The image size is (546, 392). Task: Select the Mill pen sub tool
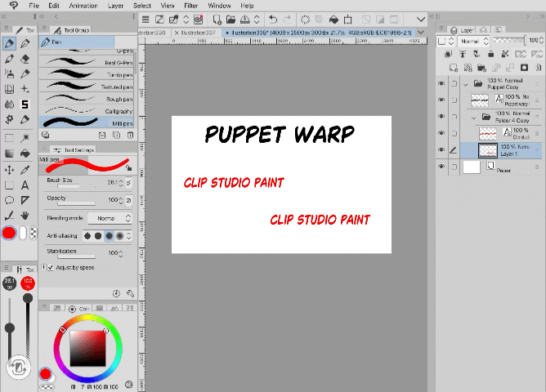[87, 122]
